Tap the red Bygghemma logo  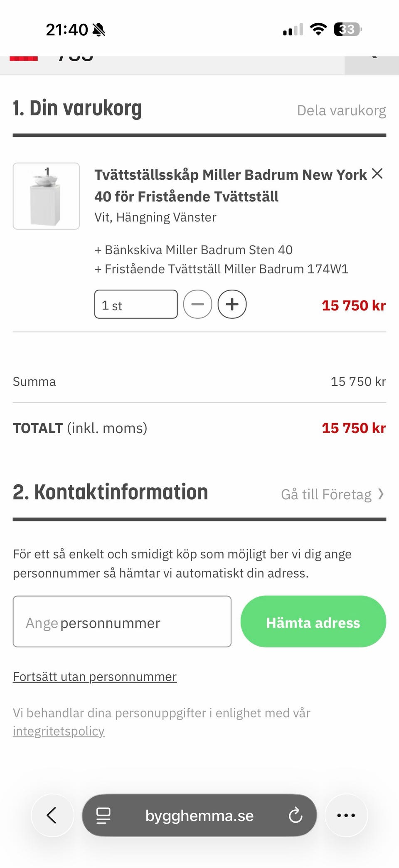24,59
